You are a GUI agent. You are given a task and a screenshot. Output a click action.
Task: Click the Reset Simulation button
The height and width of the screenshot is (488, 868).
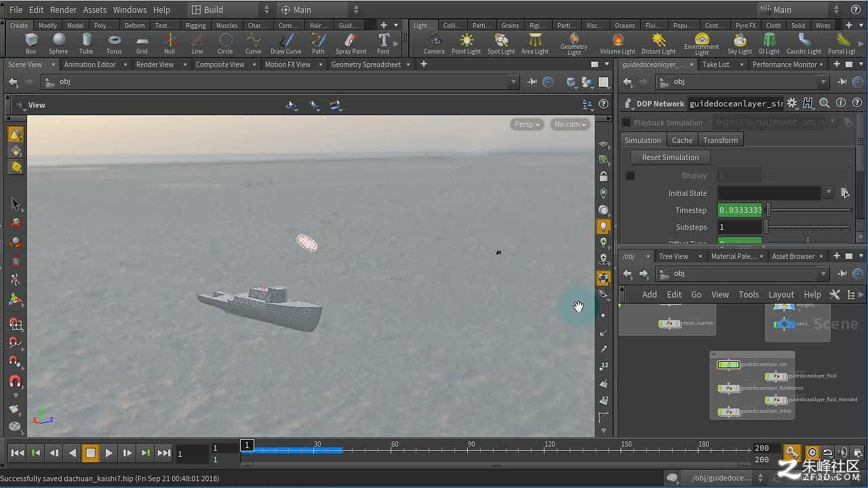[x=670, y=157]
